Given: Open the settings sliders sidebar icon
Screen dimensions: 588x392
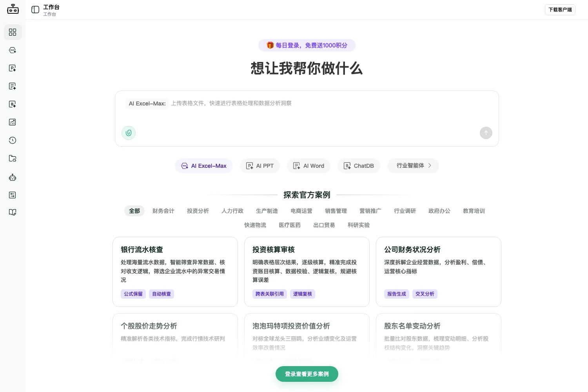Looking at the screenshot, I should (13, 195).
